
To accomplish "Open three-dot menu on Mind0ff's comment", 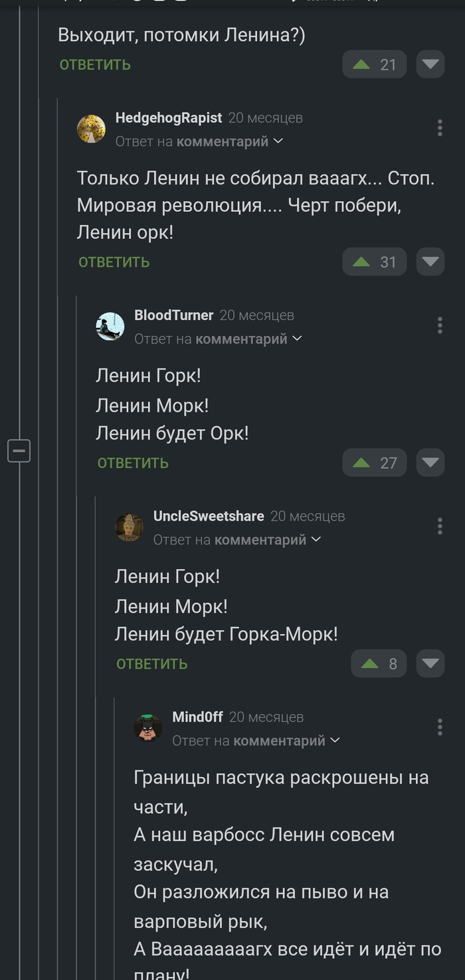I will pyautogui.click(x=440, y=727).
